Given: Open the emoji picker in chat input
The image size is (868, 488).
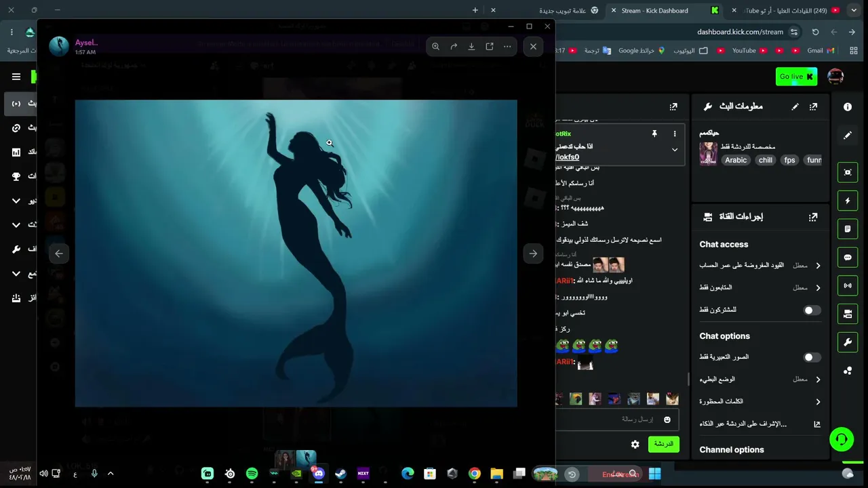Looking at the screenshot, I should (x=667, y=420).
